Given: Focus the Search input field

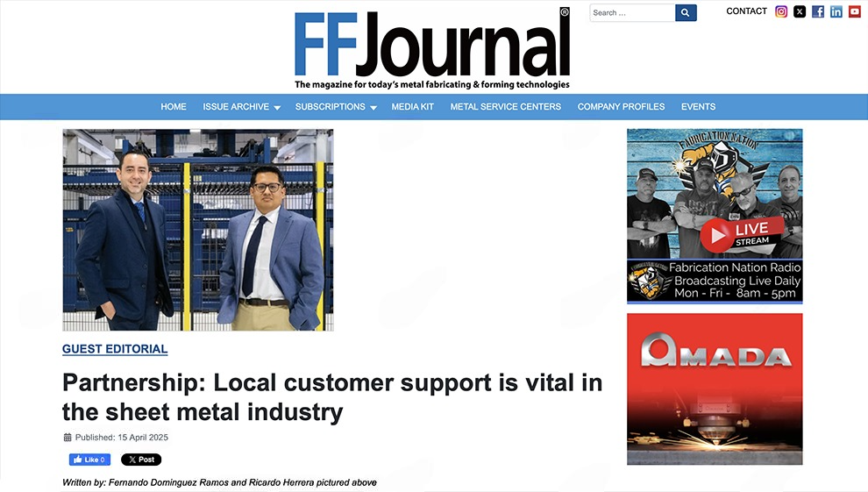Looking at the screenshot, I should (x=632, y=13).
